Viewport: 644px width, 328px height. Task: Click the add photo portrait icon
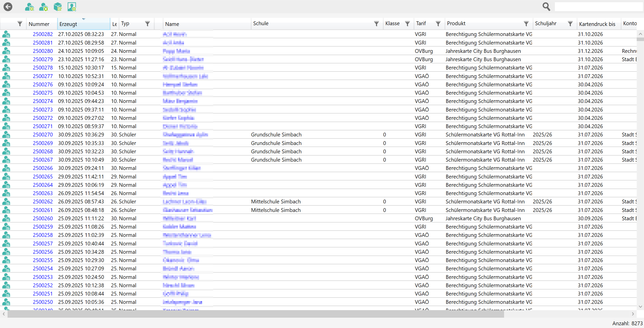[x=72, y=7]
